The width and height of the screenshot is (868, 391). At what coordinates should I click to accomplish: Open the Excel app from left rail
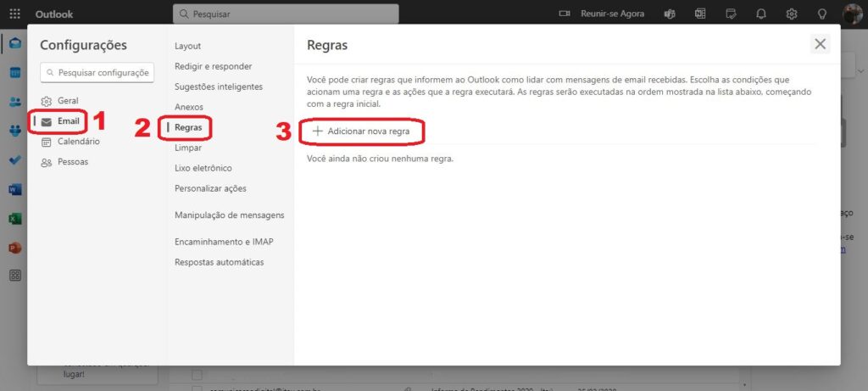tap(14, 219)
